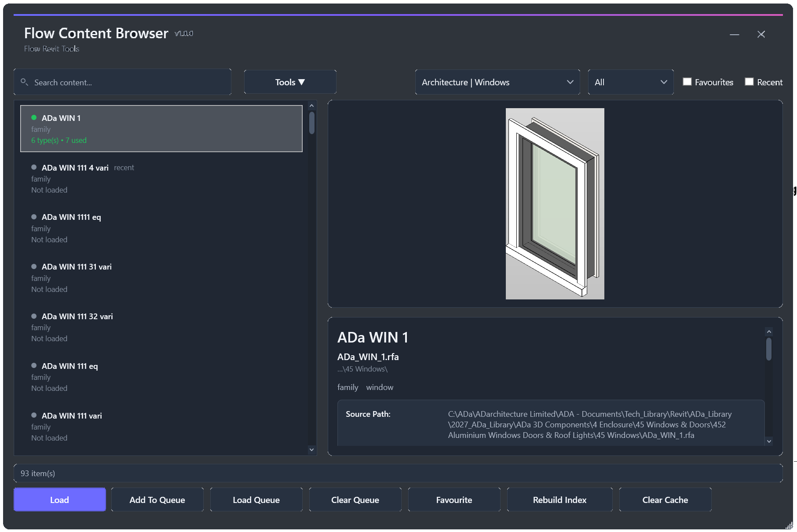Click the family list scrollbar thumb
The image size is (797, 532).
[311, 123]
